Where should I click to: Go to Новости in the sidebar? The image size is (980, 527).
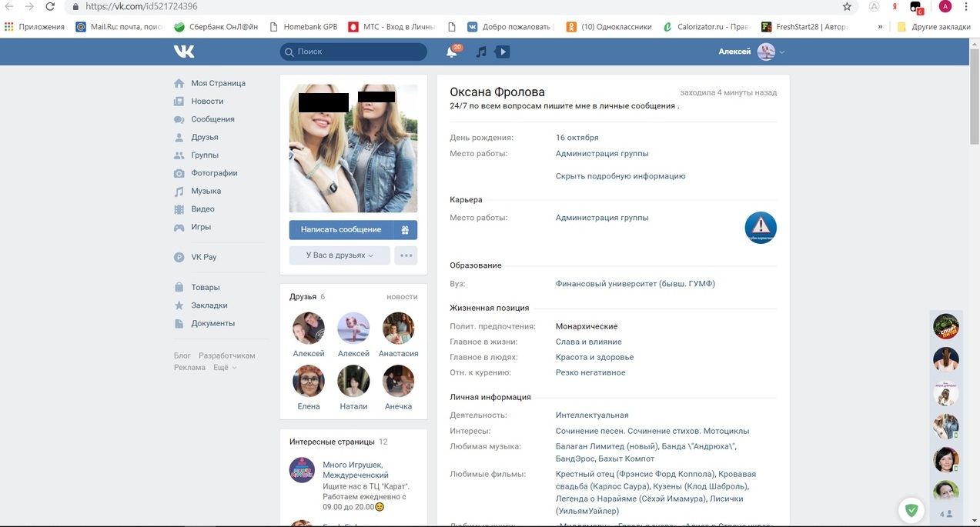(207, 101)
